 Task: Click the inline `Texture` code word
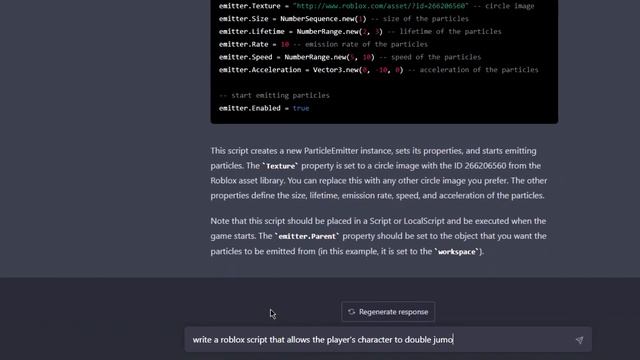click(280, 166)
